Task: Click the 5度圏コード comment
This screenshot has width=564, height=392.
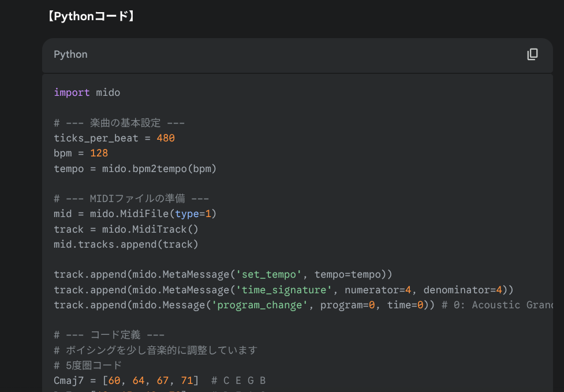Action: coord(88,365)
